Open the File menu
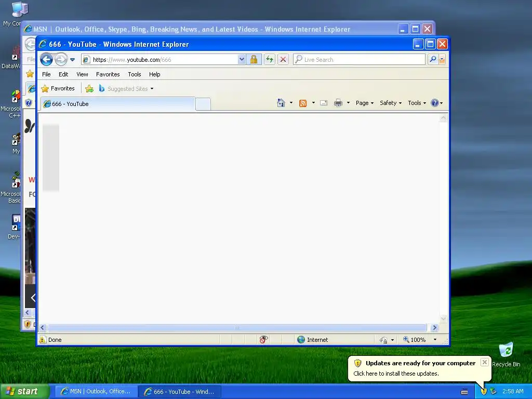Image resolution: width=532 pixels, height=399 pixels. click(46, 74)
